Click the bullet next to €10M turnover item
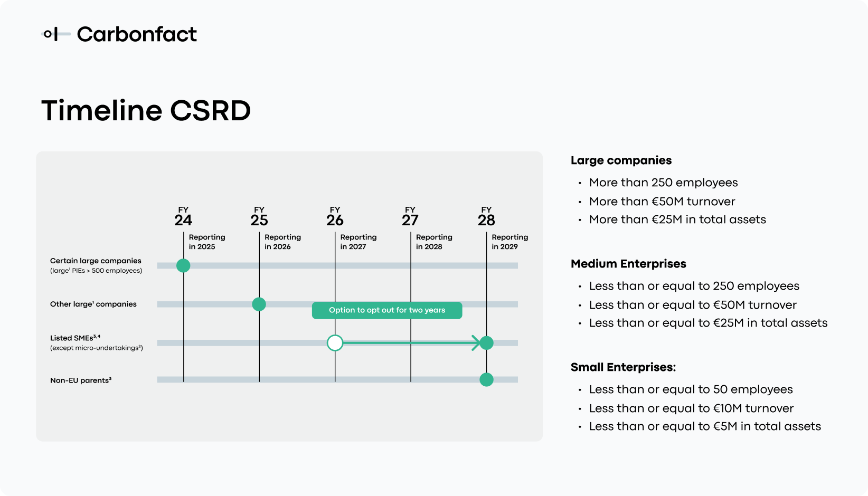 pyautogui.click(x=580, y=408)
